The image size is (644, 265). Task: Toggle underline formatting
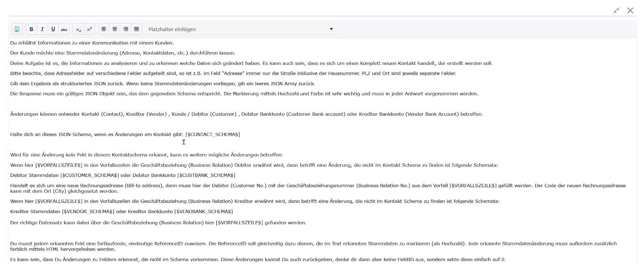(x=53, y=29)
